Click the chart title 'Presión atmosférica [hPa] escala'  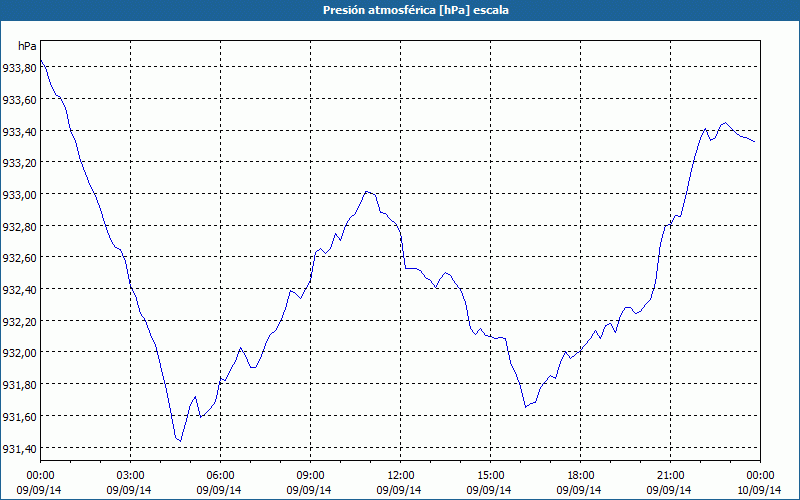[x=416, y=10]
